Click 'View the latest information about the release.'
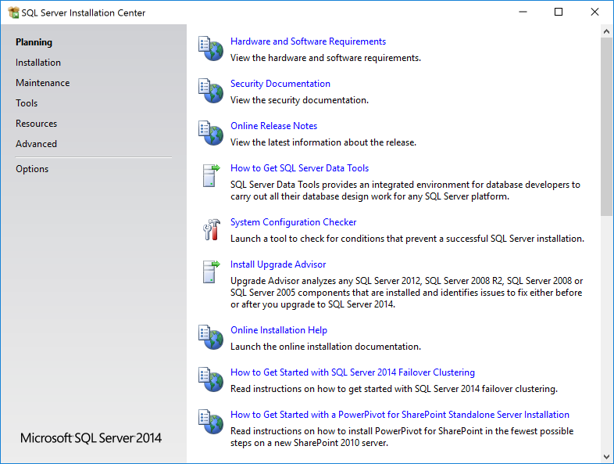Viewport: 614px width, 464px height. (x=323, y=143)
